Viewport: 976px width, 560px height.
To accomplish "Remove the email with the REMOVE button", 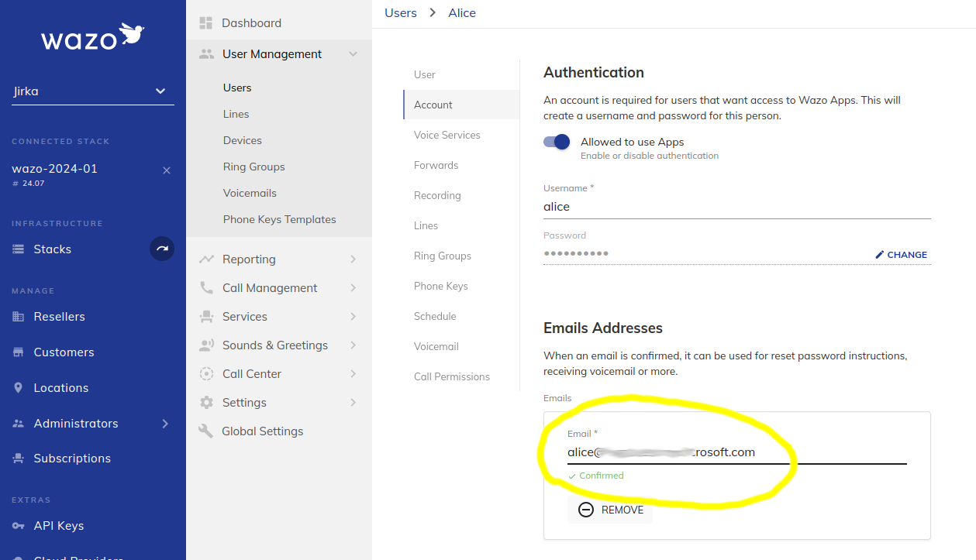I will tap(610, 510).
